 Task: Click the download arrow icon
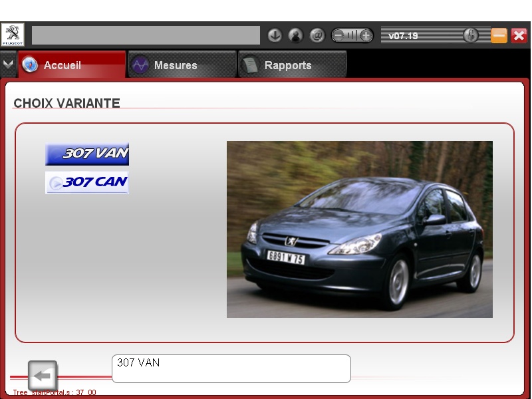pyautogui.click(x=275, y=35)
